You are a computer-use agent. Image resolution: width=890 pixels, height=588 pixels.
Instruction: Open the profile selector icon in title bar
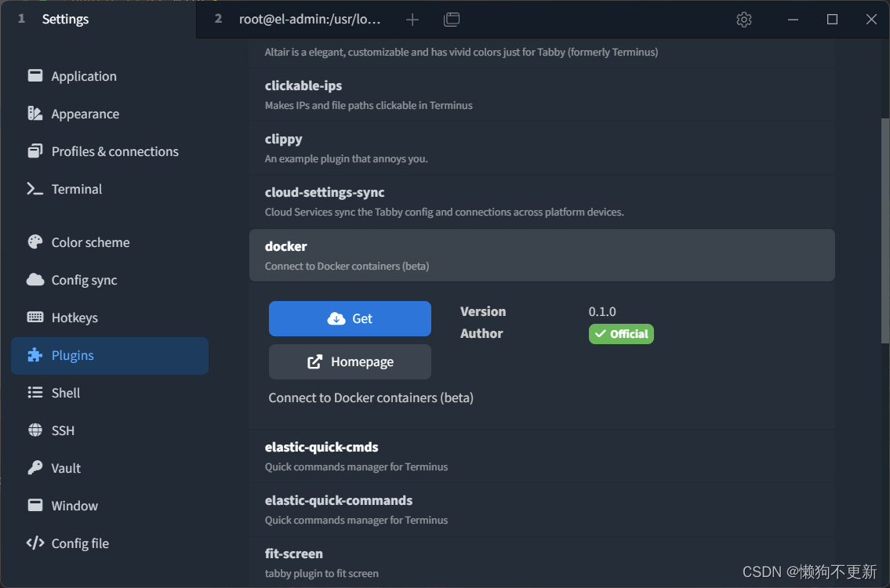[x=452, y=20]
